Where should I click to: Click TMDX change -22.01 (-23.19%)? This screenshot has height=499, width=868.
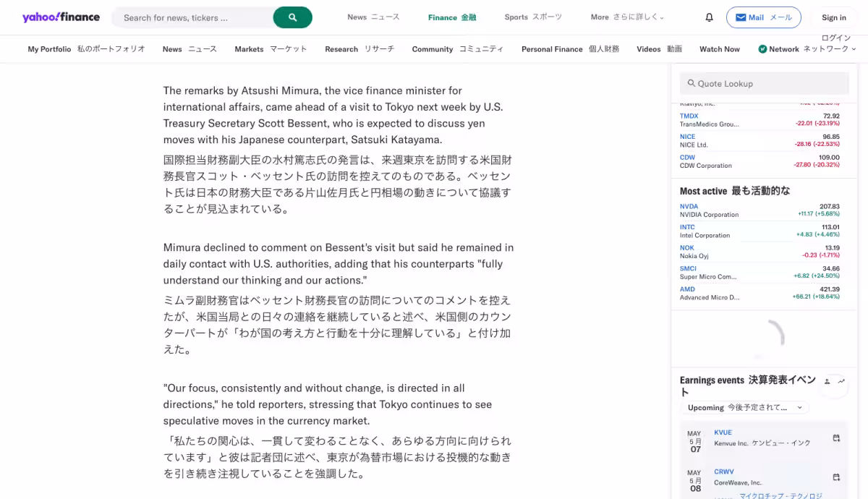point(817,124)
